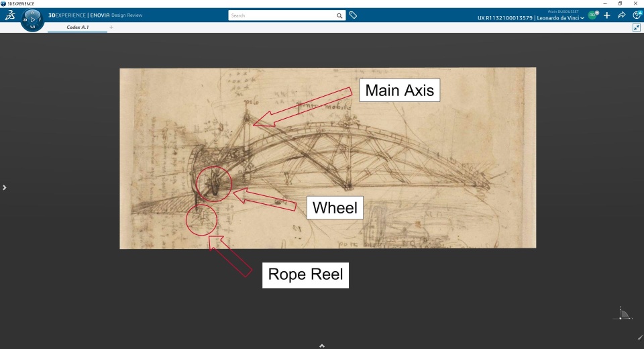
Task: Click the UX R1132100013579 credentials text
Action: coord(504,18)
